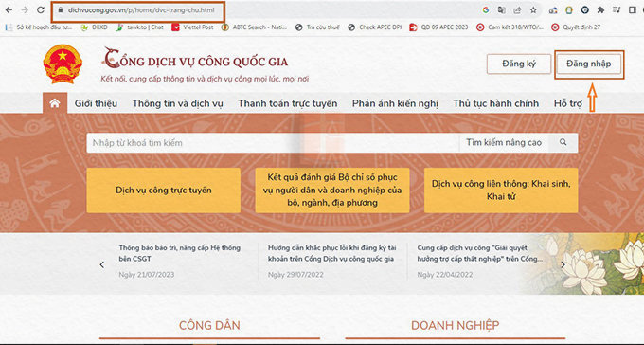Click the 'Nhập từ khoá tìm kiếm' search field
The width and height of the screenshot is (644, 345).
[273, 143]
